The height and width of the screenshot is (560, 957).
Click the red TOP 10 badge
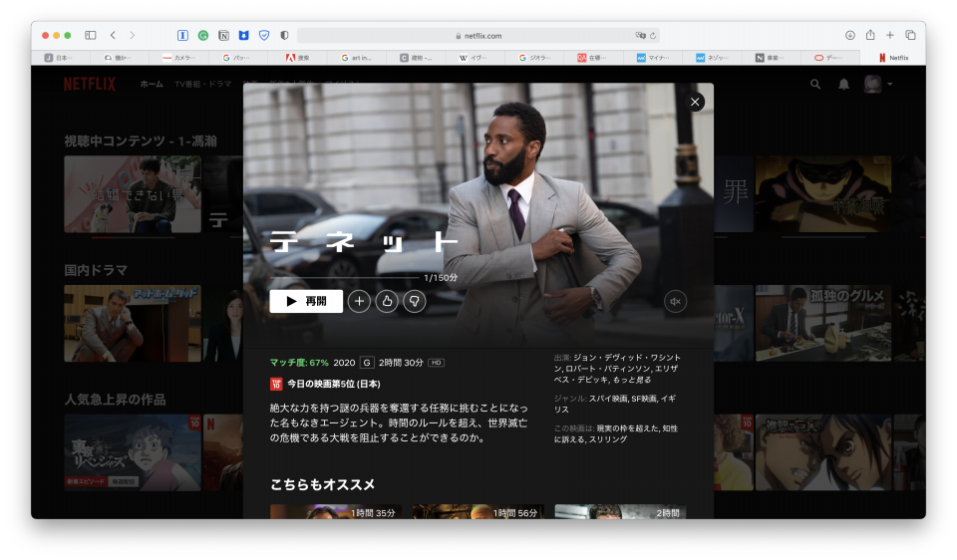(x=276, y=384)
